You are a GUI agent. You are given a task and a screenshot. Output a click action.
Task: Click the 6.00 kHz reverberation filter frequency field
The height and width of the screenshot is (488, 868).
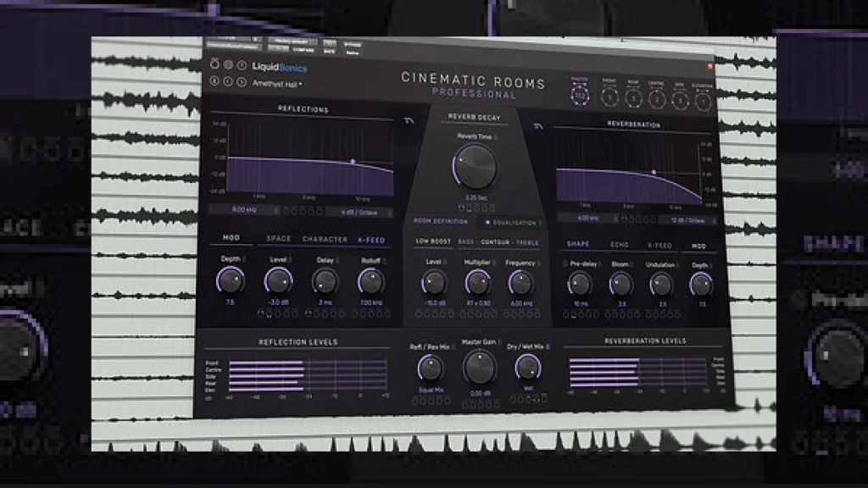click(588, 218)
